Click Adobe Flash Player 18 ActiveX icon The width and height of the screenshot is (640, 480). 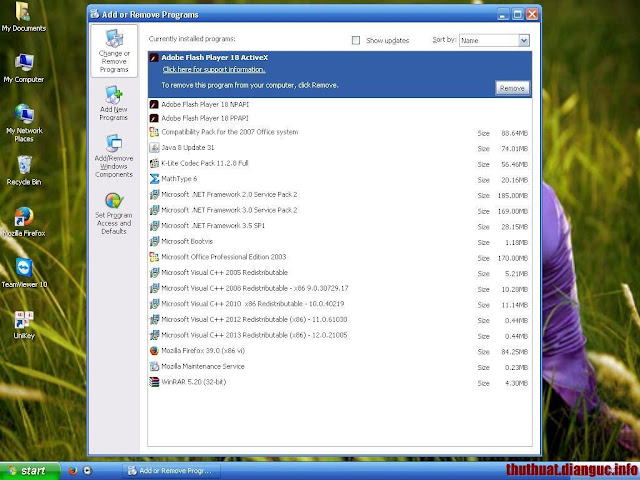click(x=154, y=58)
